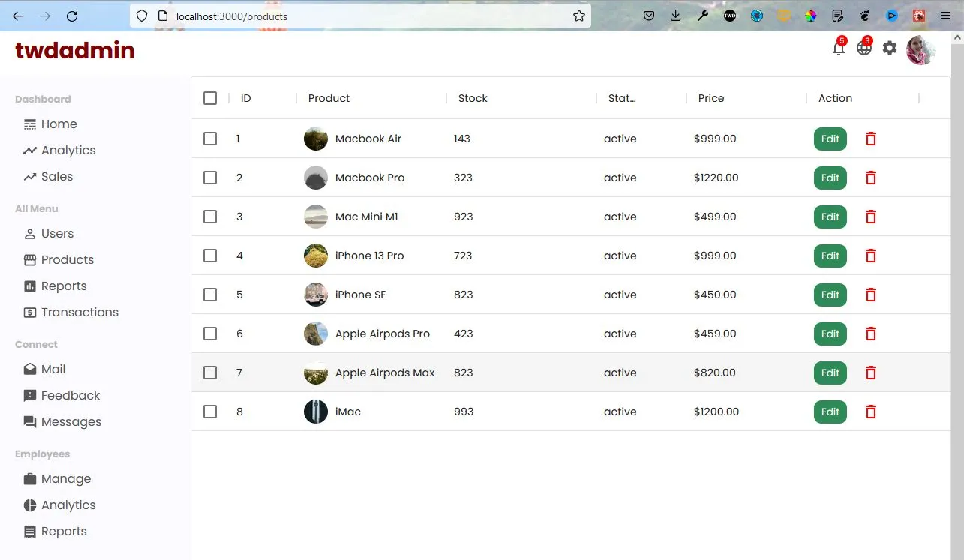Open Feedback in the sidebar
The height and width of the screenshot is (560, 964).
click(x=62, y=396)
